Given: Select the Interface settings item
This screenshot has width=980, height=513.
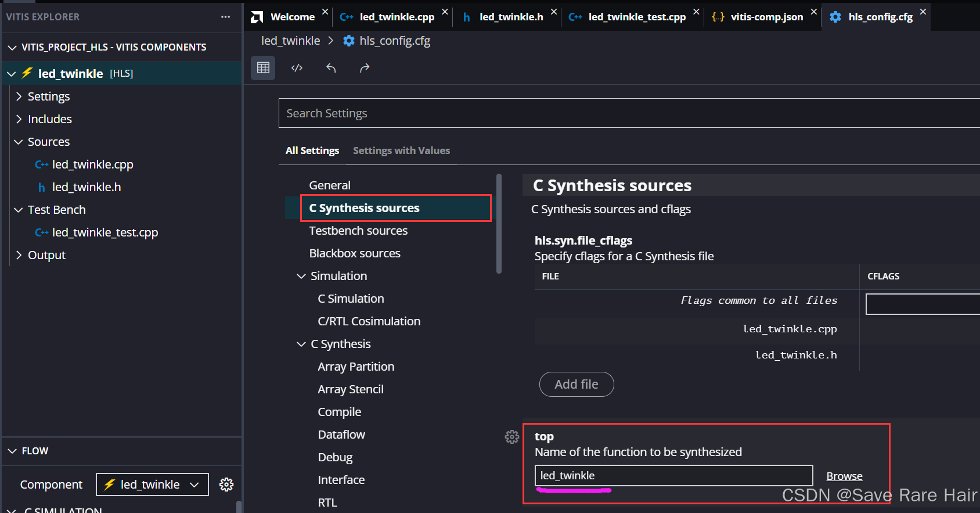Looking at the screenshot, I should pyautogui.click(x=341, y=480).
